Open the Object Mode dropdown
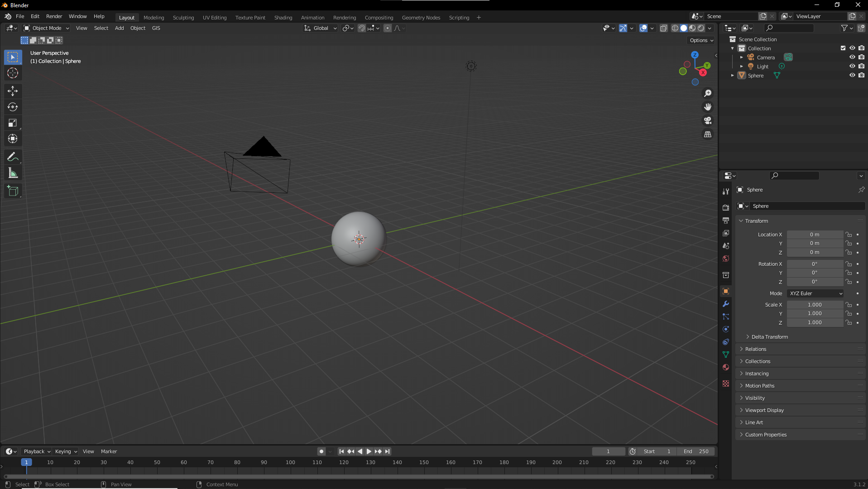Viewport: 868px width, 489px height. 47,28
